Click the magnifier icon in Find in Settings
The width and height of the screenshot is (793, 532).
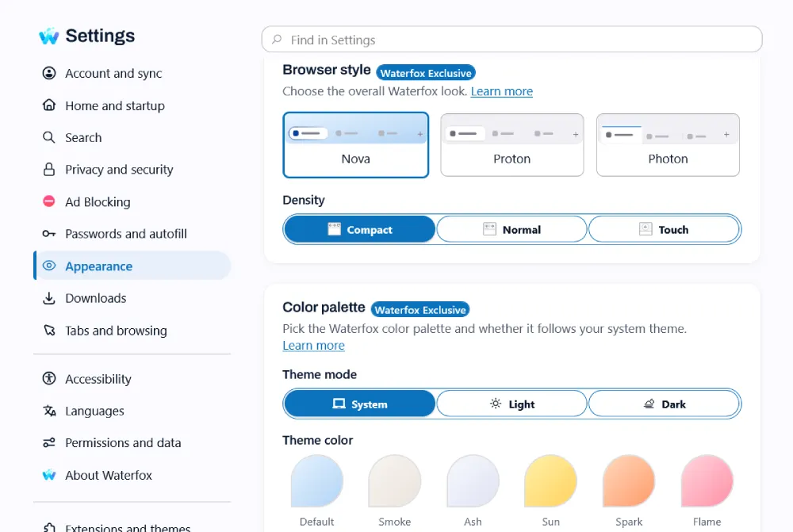pos(277,39)
